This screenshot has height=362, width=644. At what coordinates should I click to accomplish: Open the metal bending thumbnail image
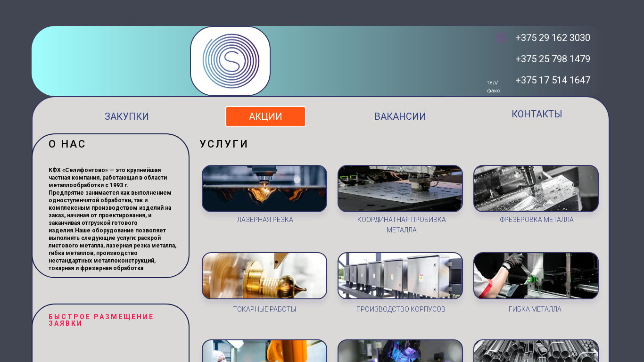point(536,276)
